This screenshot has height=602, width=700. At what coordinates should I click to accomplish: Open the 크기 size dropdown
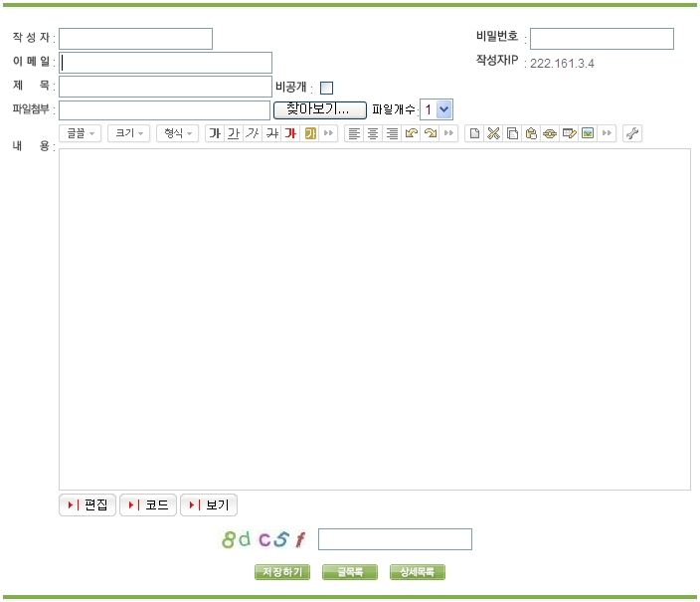(129, 133)
